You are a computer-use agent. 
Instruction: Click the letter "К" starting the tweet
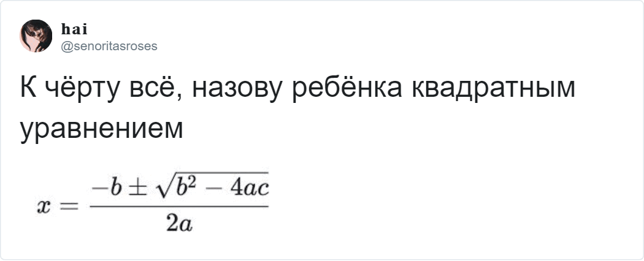(28, 89)
